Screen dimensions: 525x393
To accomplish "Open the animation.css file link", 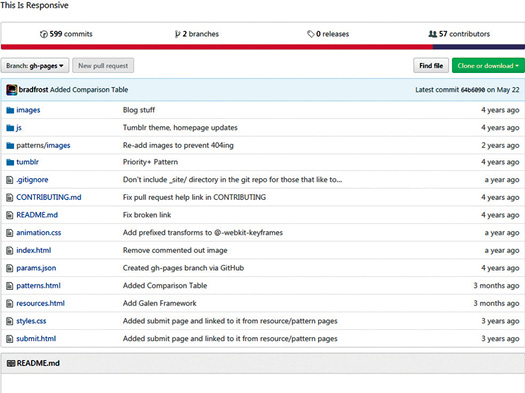I will point(39,233).
